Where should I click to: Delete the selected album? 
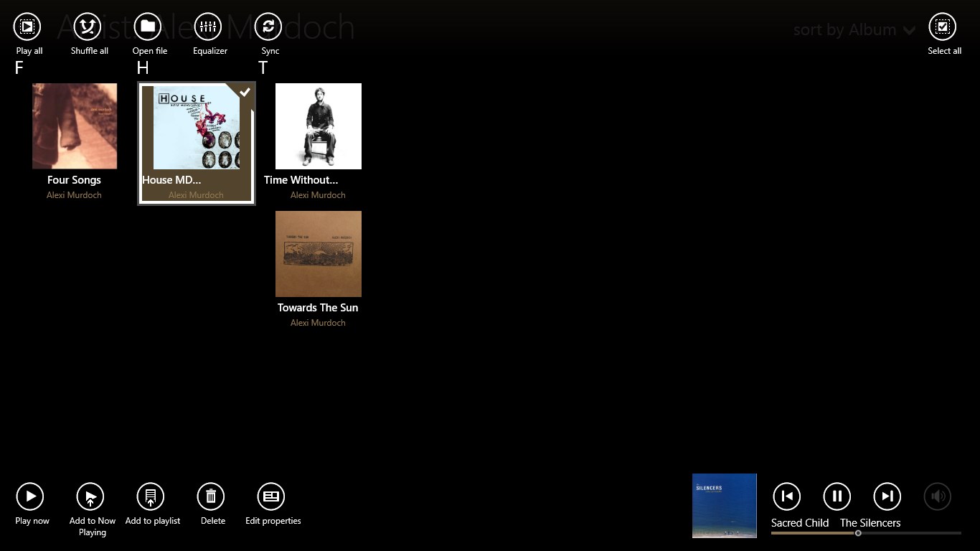pos(212,496)
